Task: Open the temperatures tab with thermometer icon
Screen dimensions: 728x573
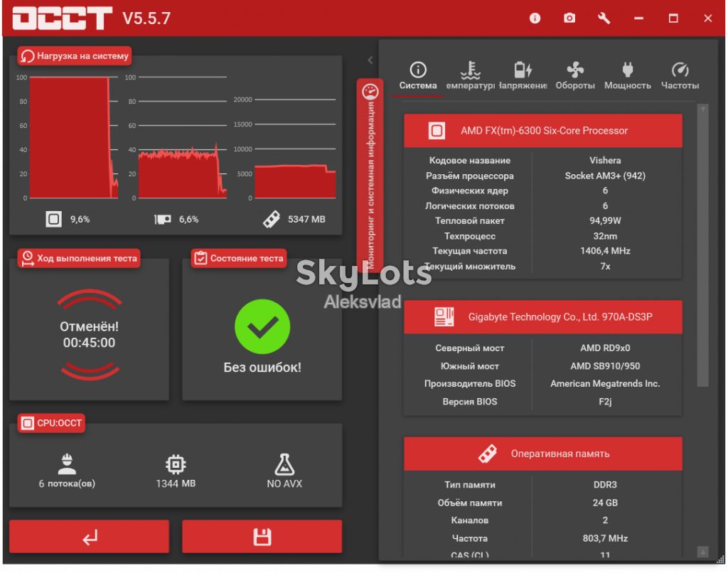Action: coord(471,76)
